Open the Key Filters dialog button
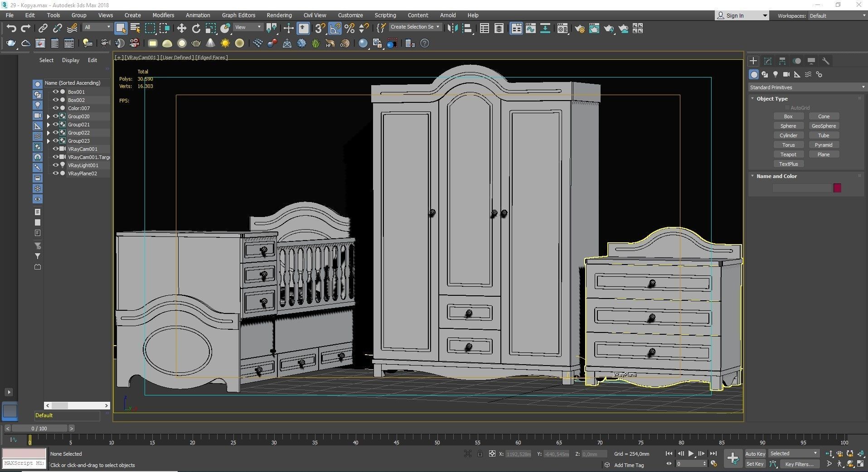This screenshot has height=472, width=868. tap(799, 464)
